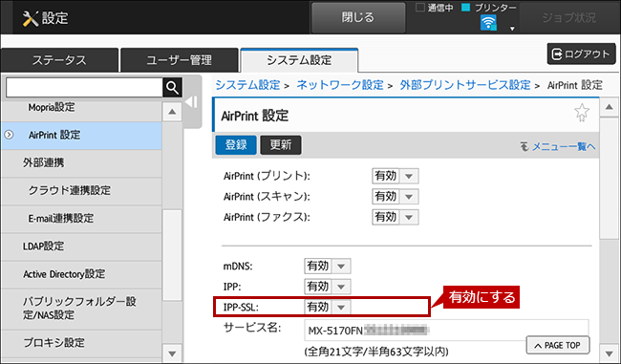The image size is (621, 364).
Task: Toggle the 通信中 indicator box
Action: coord(419,7)
